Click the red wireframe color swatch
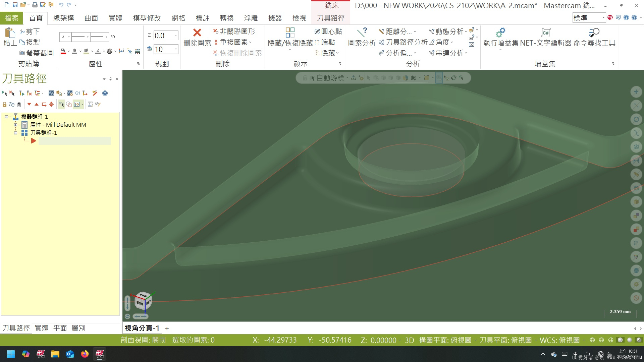This screenshot has height=362, width=644. pos(63,51)
